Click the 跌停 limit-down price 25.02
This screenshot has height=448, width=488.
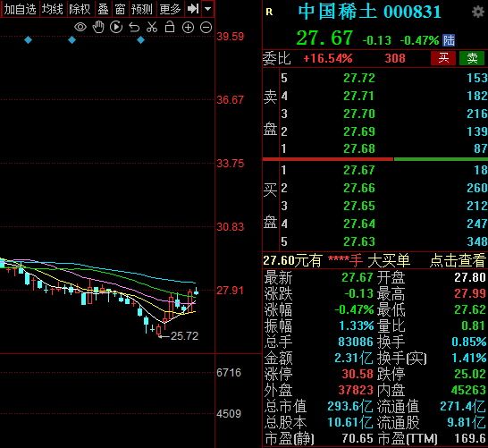[470, 374]
